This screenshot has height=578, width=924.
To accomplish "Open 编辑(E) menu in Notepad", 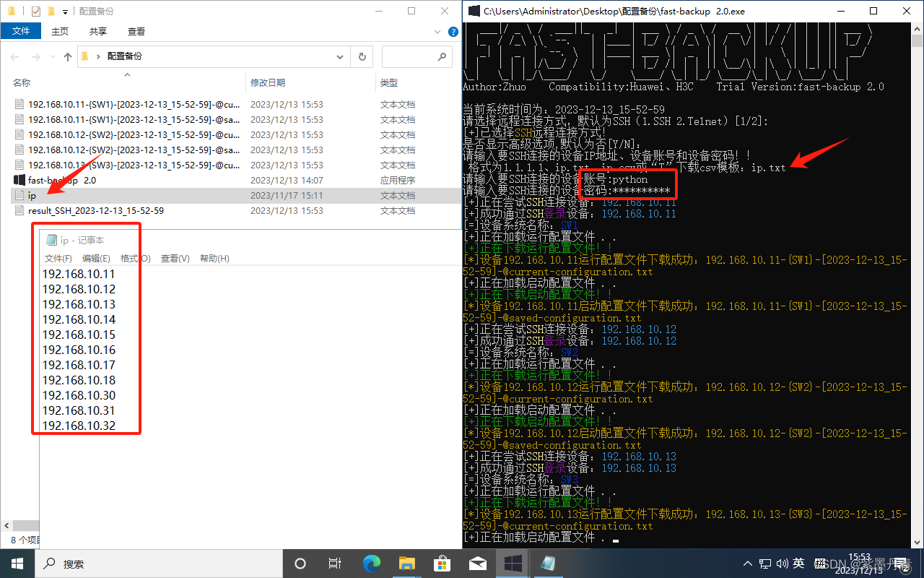I will coord(96,259).
